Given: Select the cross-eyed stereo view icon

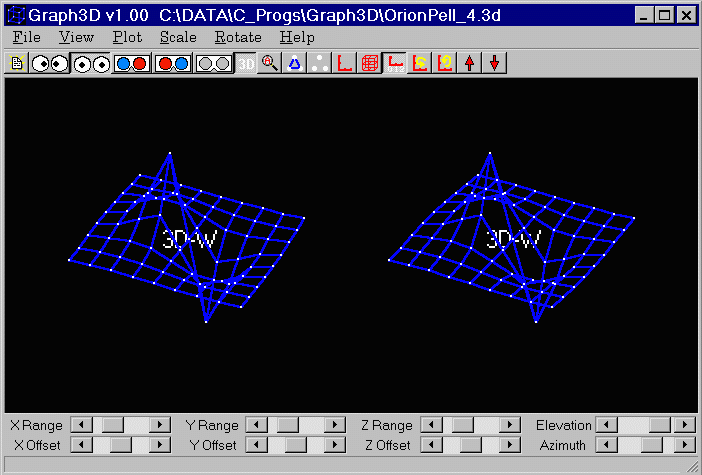Looking at the screenshot, I should 49,63.
